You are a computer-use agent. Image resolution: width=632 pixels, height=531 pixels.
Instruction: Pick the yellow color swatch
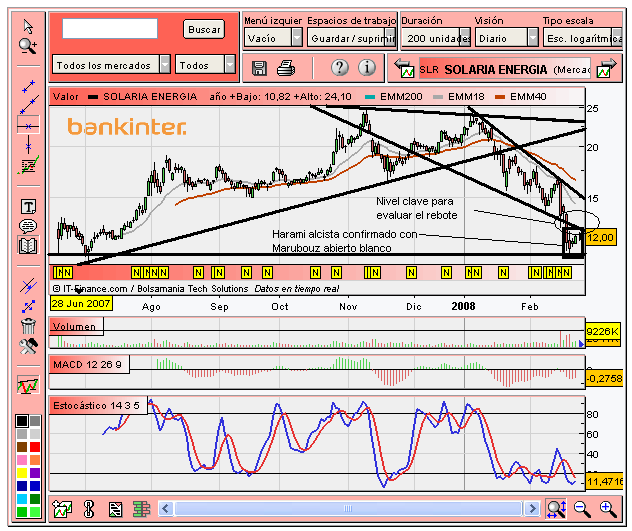click(22, 473)
